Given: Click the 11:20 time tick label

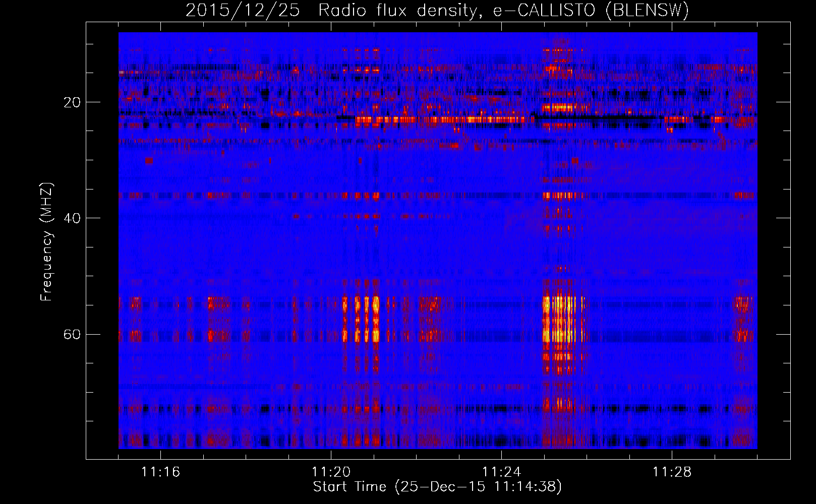Looking at the screenshot, I should 331,472.
